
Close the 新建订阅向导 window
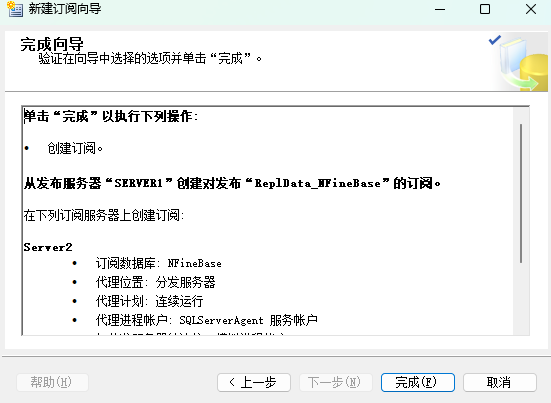(x=531, y=9)
